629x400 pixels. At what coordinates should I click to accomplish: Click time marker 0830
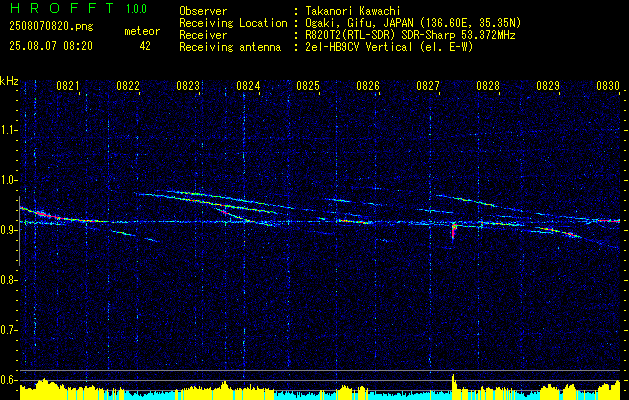click(608, 86)
